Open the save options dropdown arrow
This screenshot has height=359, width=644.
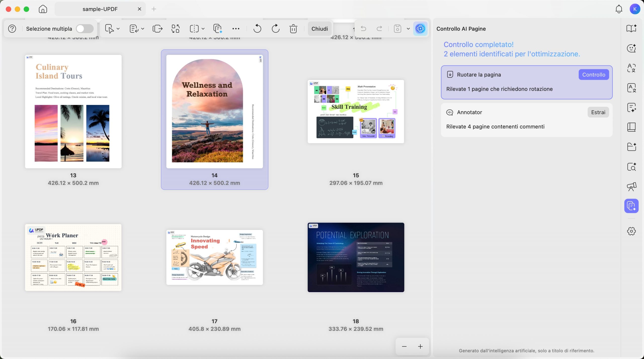point(408,29)
